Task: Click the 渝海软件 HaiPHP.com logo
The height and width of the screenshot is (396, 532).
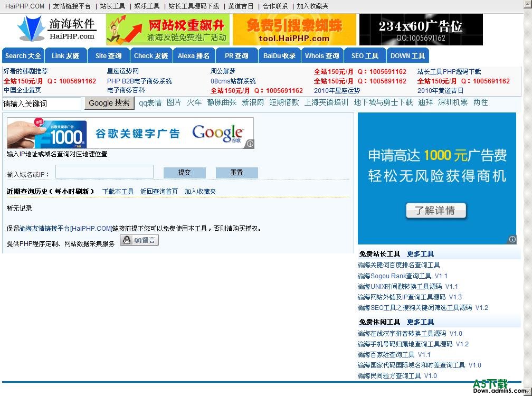Action: pyautogui.click(x=56, y=29)
